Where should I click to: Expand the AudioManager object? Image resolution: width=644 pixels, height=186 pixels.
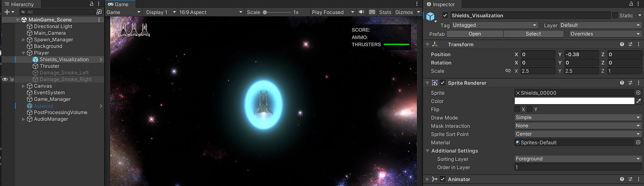click(x=24, y=119)
